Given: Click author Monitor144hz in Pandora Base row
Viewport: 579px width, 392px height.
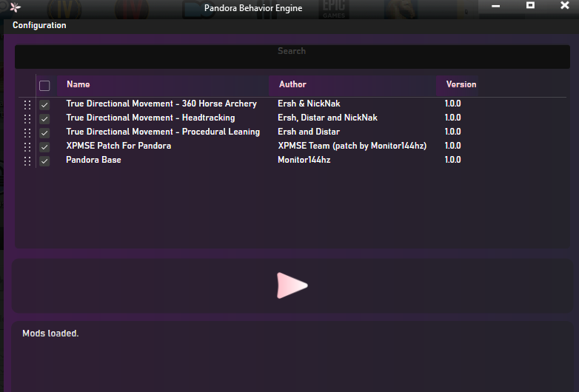Looking at the screenshot, I should (x=304, y=160).
